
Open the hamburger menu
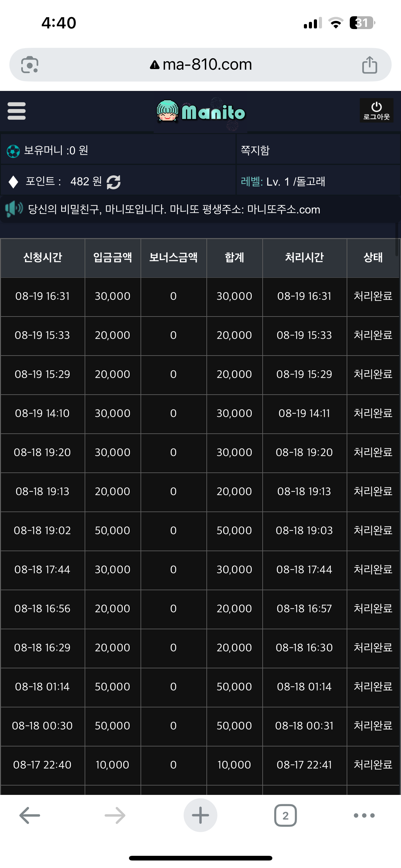pyautogui.click(x=17, y=111)
